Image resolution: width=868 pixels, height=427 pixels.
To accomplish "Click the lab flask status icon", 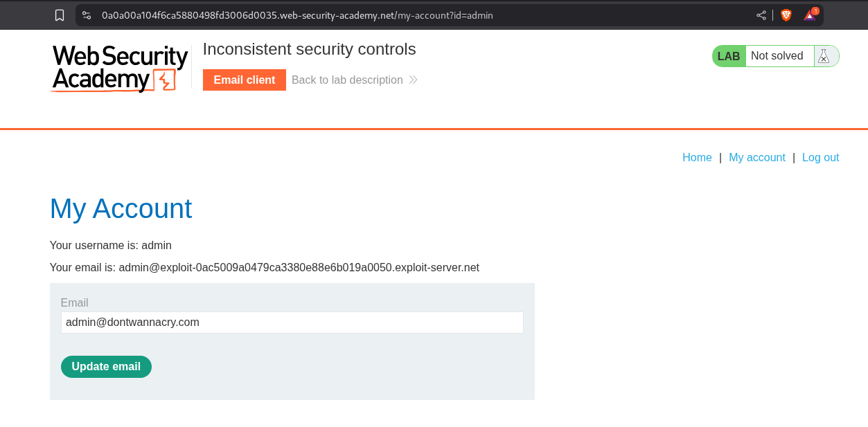I will (x=823, y=56).
